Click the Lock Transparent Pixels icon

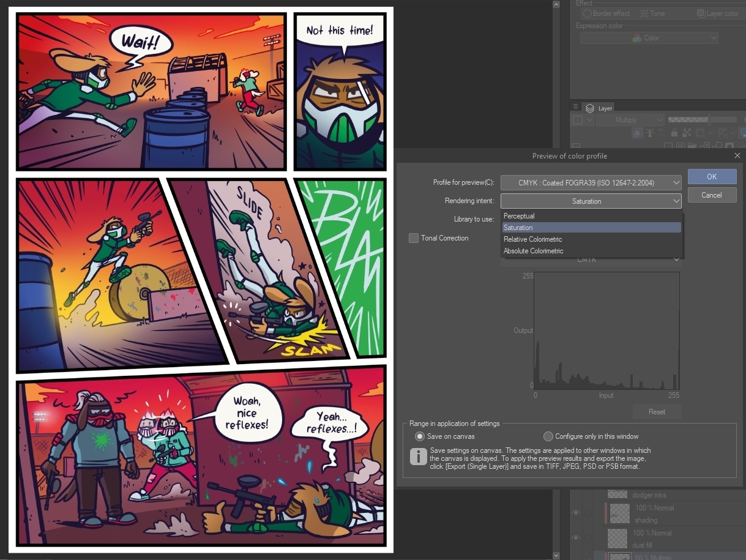pos(687,133)
